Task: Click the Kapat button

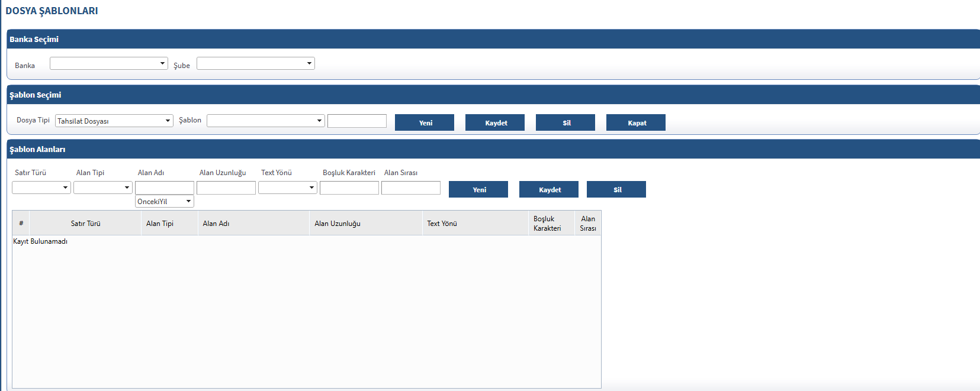Action: click(x=635, y=122)
